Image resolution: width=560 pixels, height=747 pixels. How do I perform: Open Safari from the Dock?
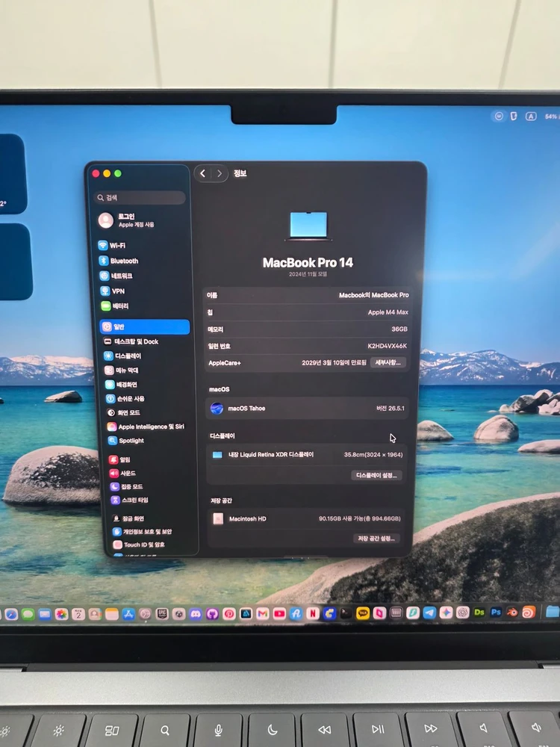pos(11,614)
